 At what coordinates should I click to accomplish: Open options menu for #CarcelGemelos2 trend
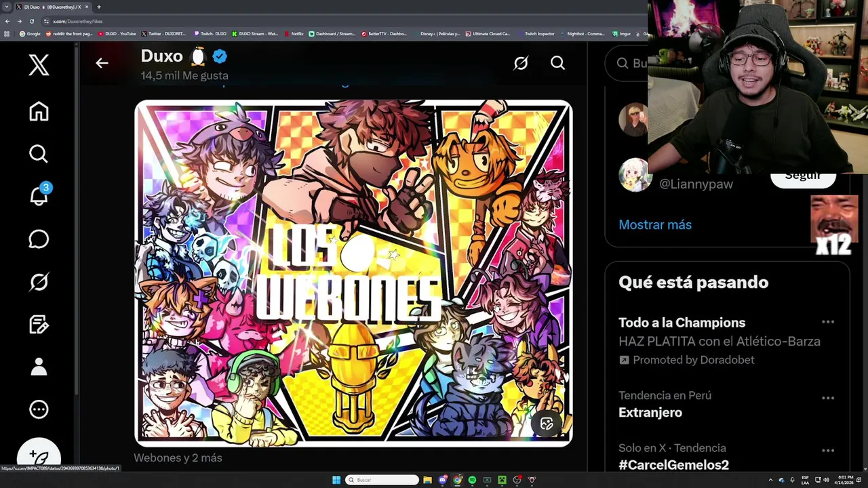tap(828, 451)
